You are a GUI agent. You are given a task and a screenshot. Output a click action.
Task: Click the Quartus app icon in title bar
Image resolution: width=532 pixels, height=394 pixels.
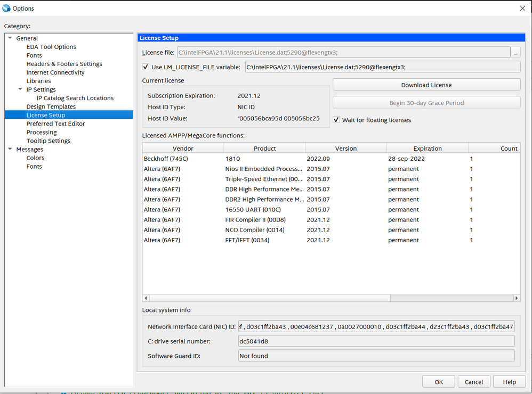coord(6,8)
